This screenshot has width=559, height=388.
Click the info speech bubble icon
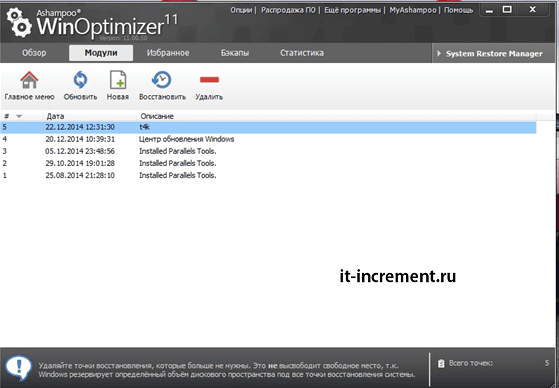(x=18, y=368)
